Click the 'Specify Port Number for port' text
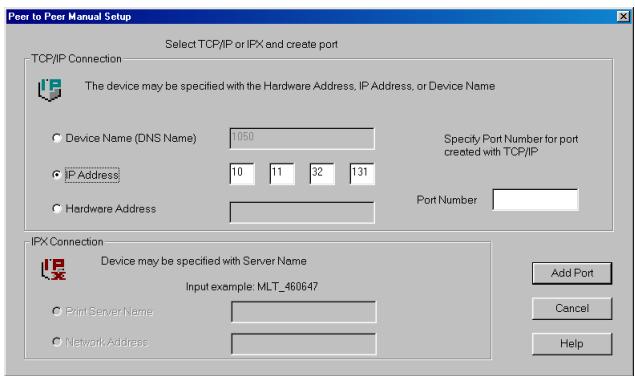635x376 pixels. pos(511,139)
